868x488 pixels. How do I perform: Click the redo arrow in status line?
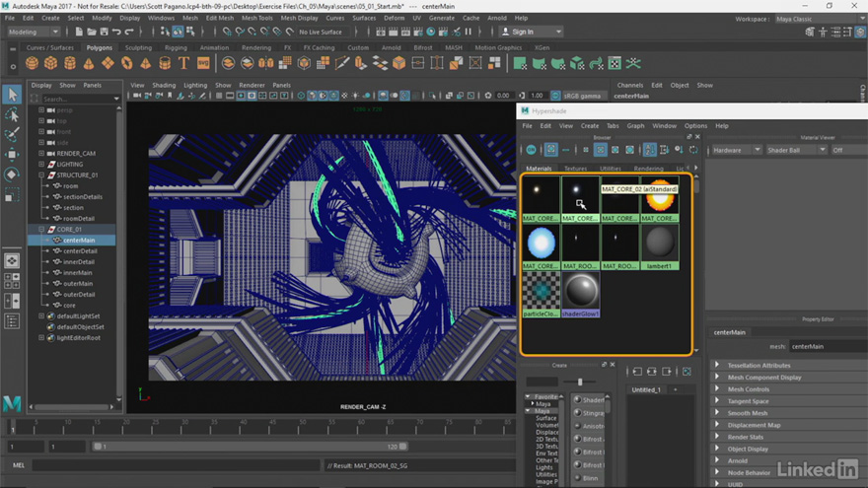(x=129, y=32)
